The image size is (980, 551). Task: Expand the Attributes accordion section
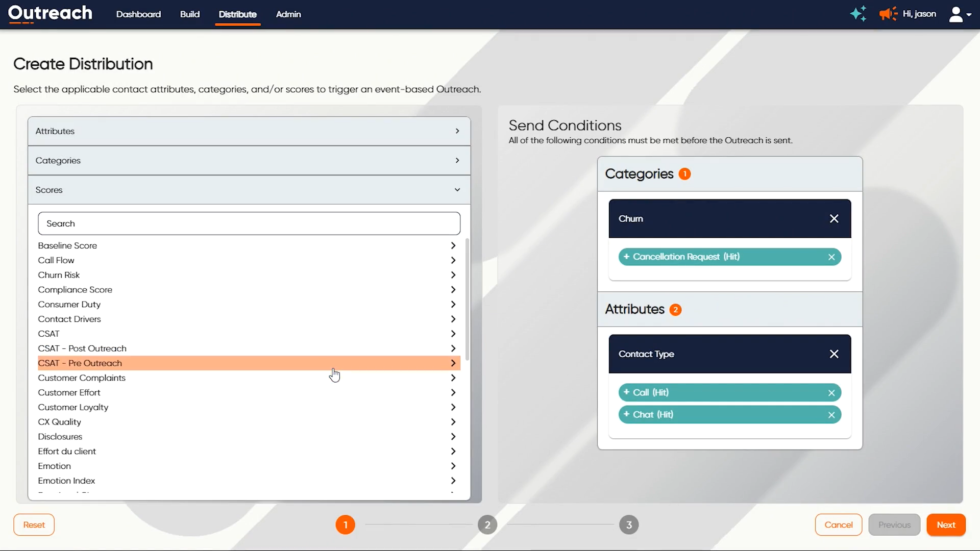click(x=249, y=131)
